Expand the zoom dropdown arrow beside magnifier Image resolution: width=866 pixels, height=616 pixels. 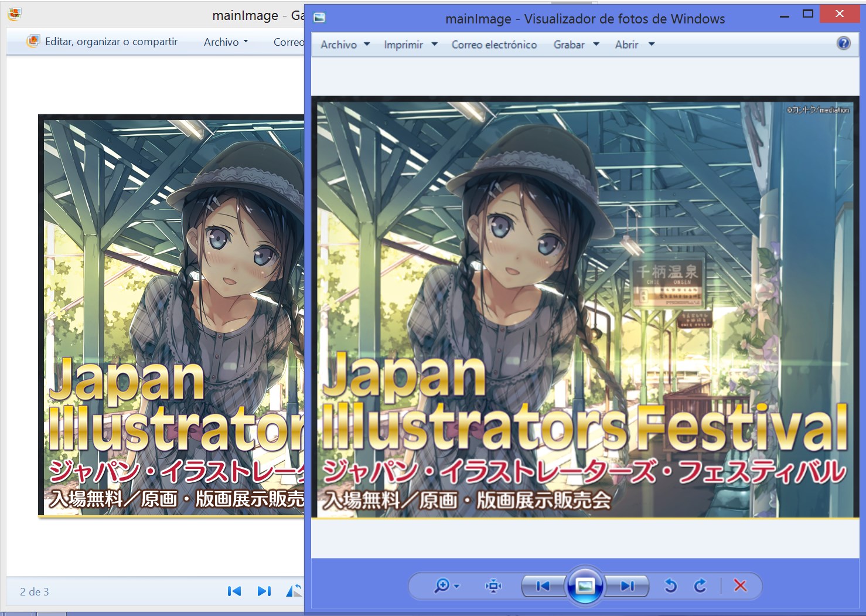coord(456,586)
